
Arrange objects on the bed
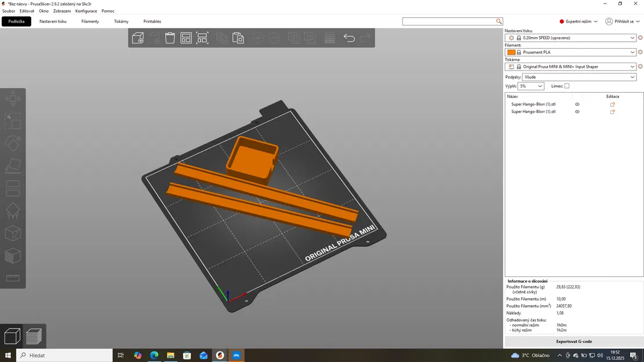[x=185, y=38]
